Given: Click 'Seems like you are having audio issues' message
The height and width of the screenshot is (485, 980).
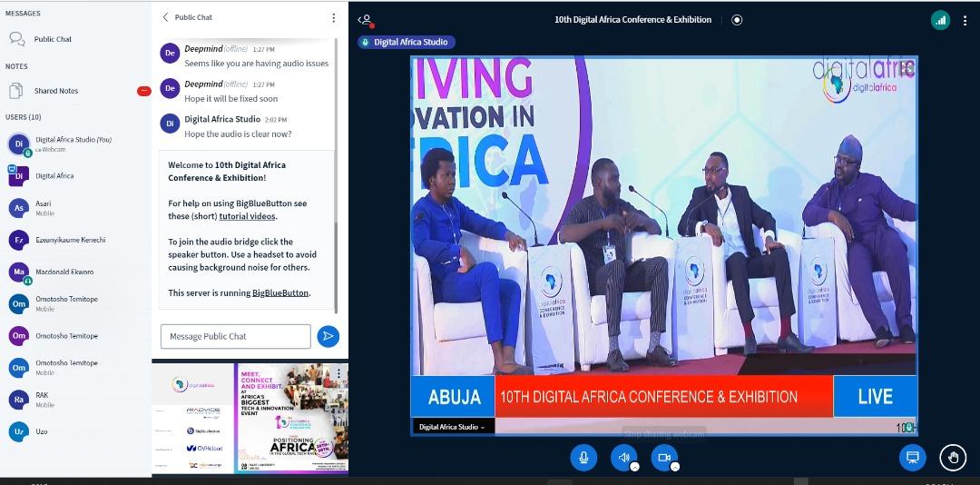Looking at the screenshot, I should (x=256, y=64).
